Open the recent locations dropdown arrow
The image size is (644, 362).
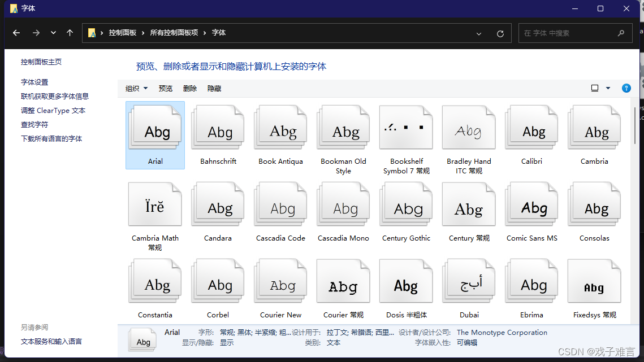[53, 33]
